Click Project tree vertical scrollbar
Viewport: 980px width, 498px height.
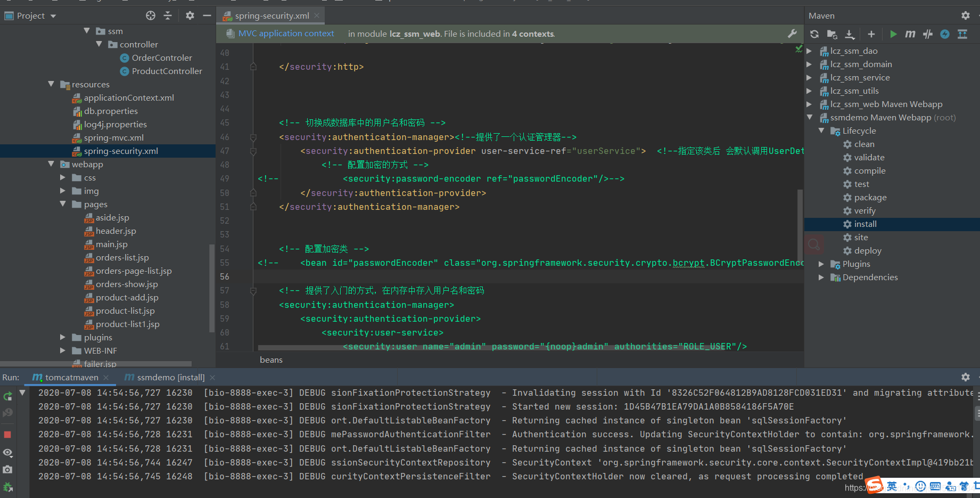coord(212,288)
